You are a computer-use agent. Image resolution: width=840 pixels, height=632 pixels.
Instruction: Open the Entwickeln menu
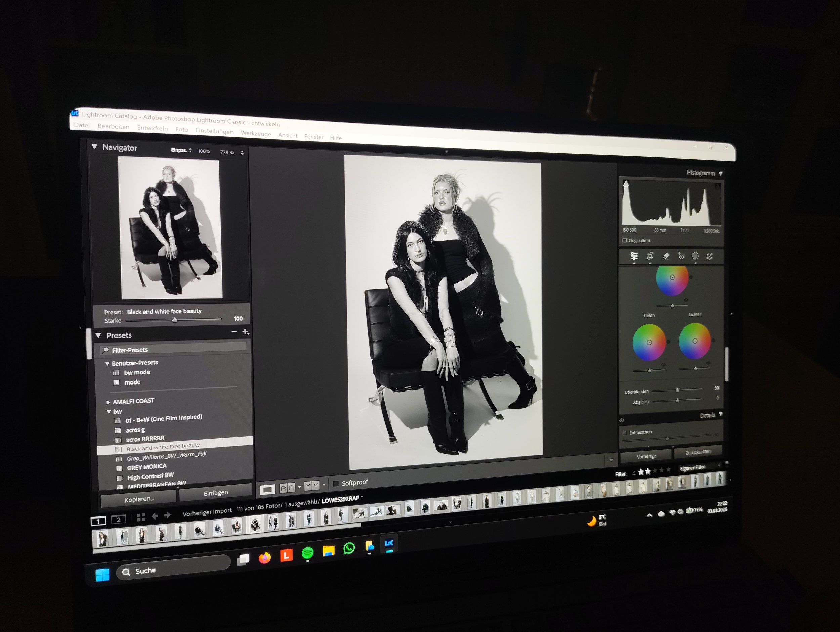point(152,128)
